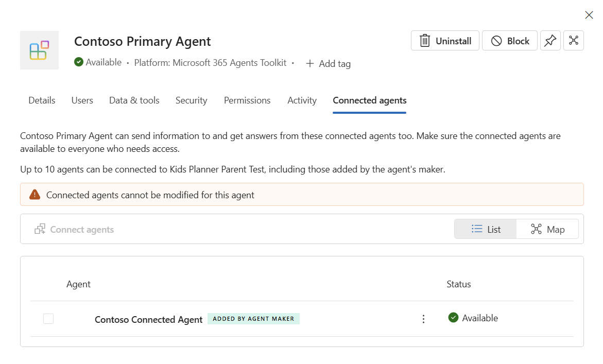Open the Users tab
Screen dimensions: 603x364
(82, 100)
